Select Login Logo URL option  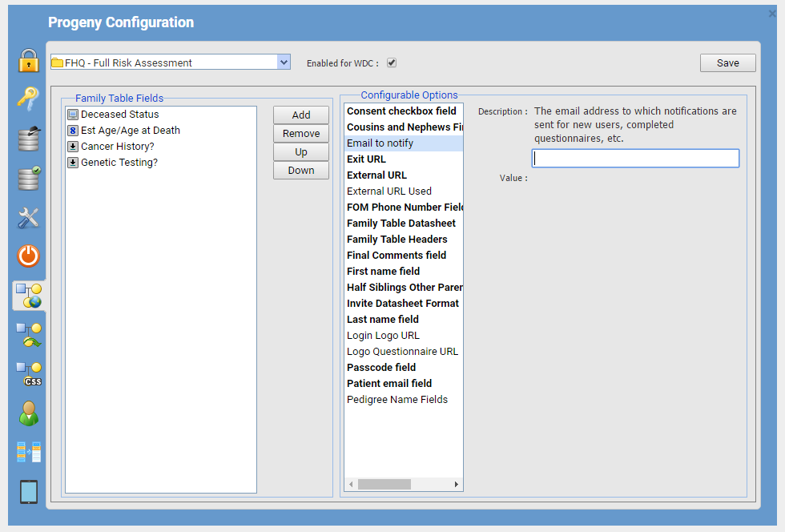coord(404,336)
